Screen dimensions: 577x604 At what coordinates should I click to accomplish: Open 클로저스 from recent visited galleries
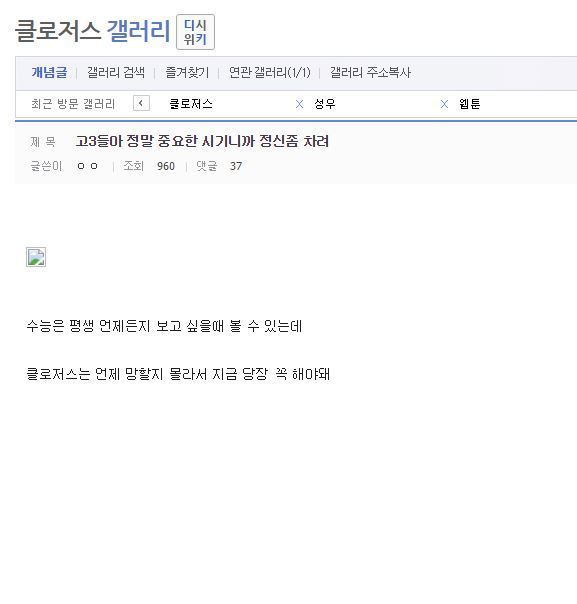[191, 104]
